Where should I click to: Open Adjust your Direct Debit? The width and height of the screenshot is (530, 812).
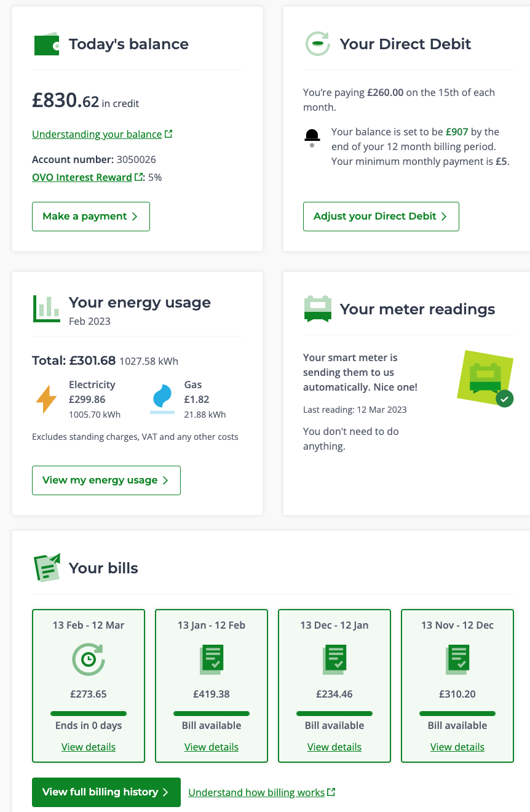coord(381,217)
